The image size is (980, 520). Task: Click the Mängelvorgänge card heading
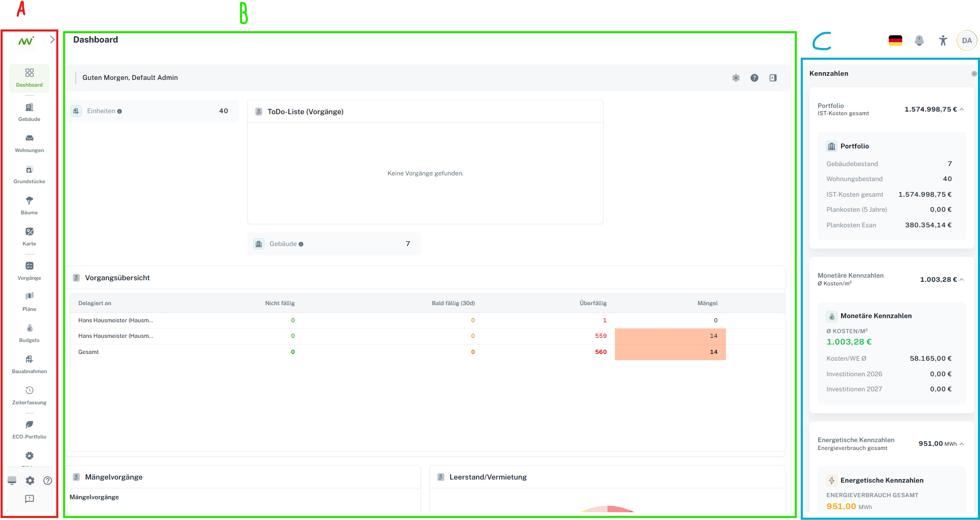pyautogui.click(x=114, y=477)
